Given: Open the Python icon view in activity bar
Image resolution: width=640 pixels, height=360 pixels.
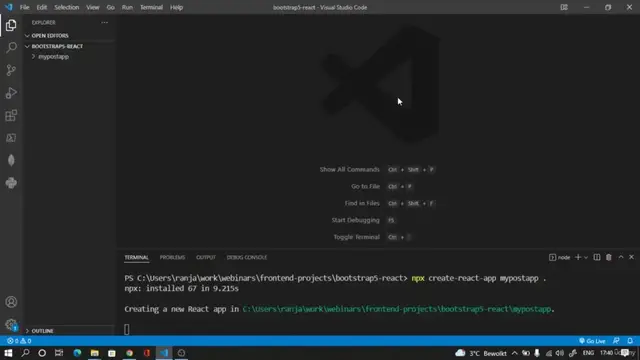Looking at the screenshot, I should (x=11, y=183).
